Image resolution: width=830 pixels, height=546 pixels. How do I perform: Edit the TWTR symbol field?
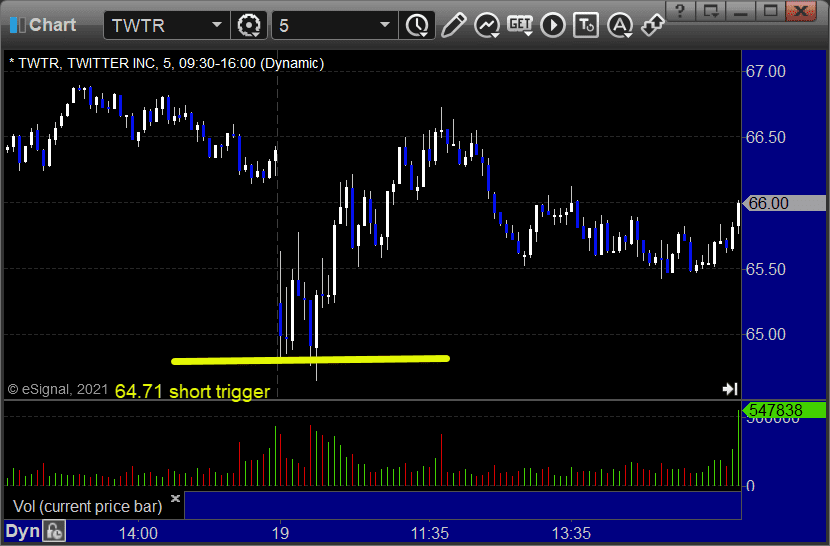click(x=167, y=25)
